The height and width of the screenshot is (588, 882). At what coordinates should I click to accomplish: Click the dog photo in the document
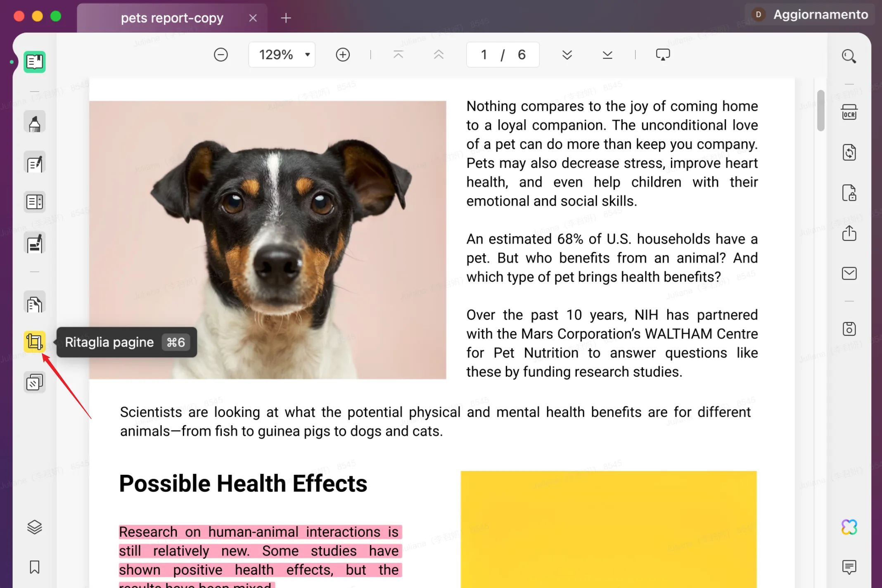tap(268, 240)
